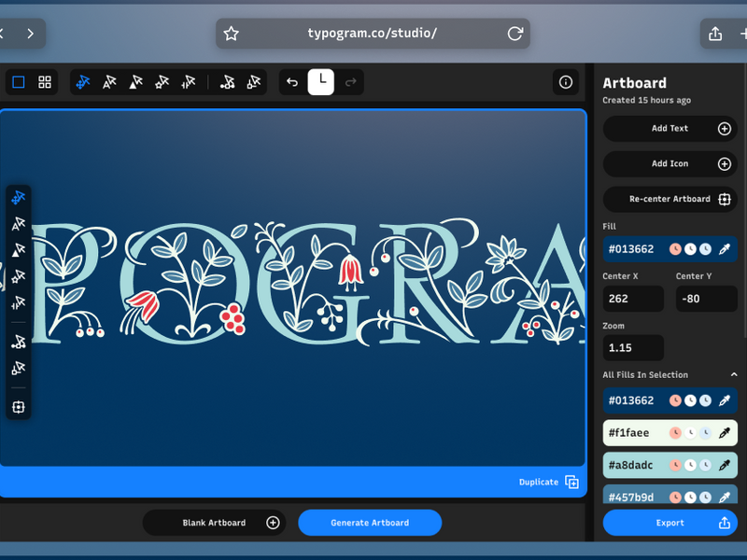
Task: Click the Artboard panel heading
Action: coord(635,83)
